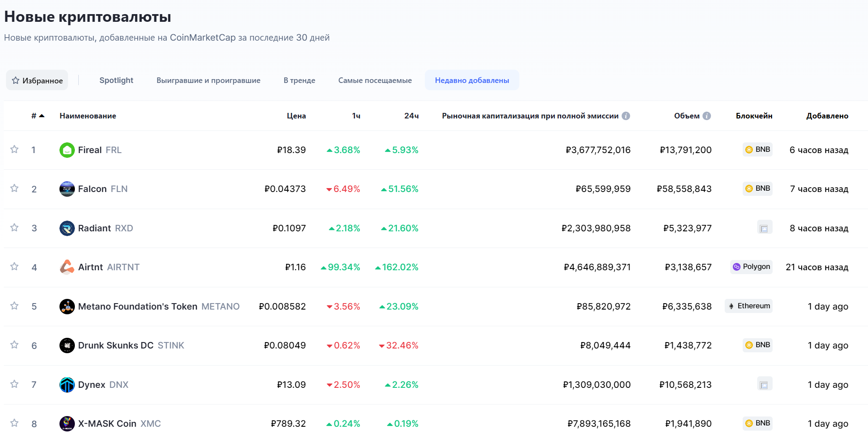Click the Airtnt coin logo

click(x=67, y=267)
